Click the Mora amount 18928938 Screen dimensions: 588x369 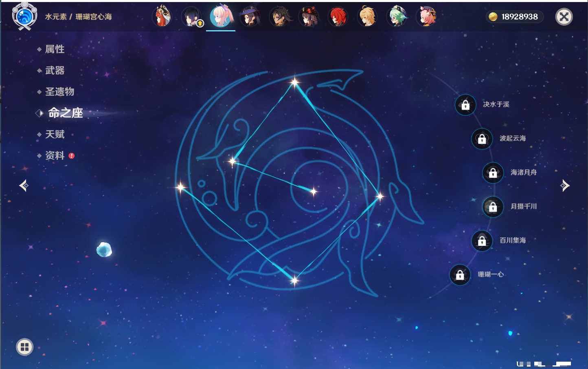coord(520,17)
